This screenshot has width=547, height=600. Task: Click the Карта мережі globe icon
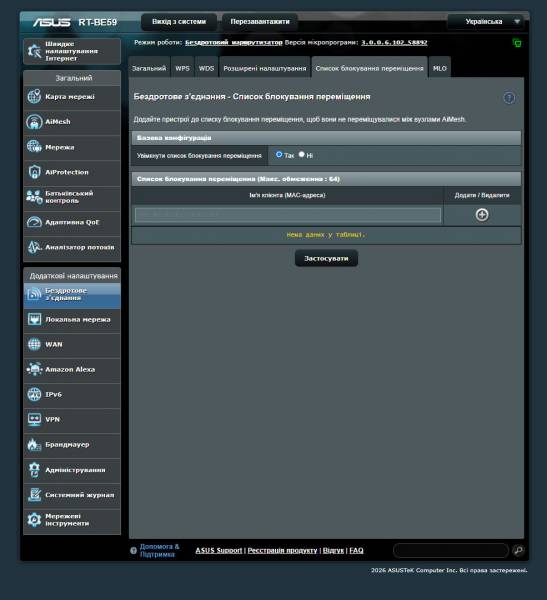click(34, 96)
